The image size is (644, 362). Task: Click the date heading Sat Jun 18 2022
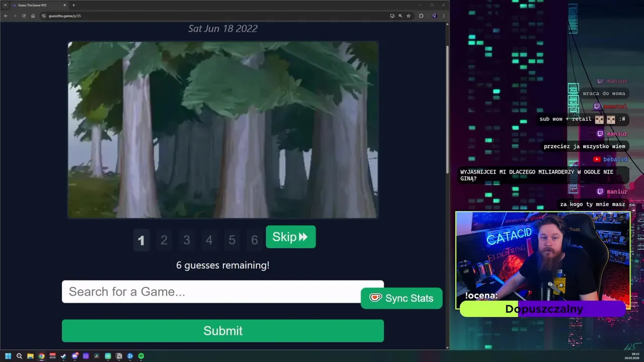coord(223,29)
